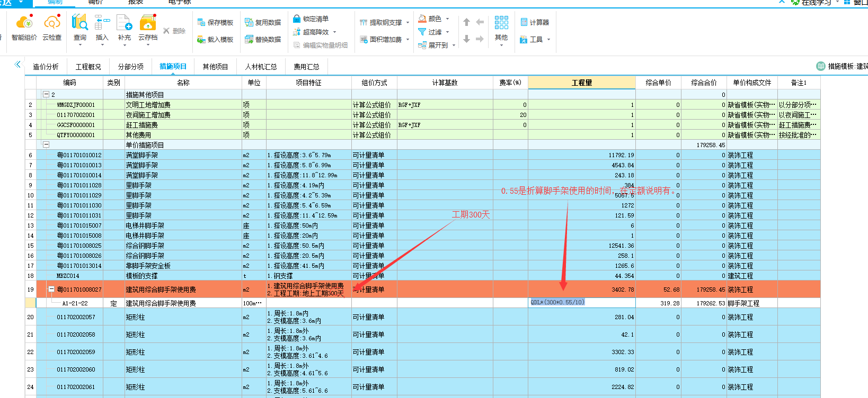The image size is (868, 398).
Task: Switch to 分部分项 tab
Action: (x=130, y=67)
